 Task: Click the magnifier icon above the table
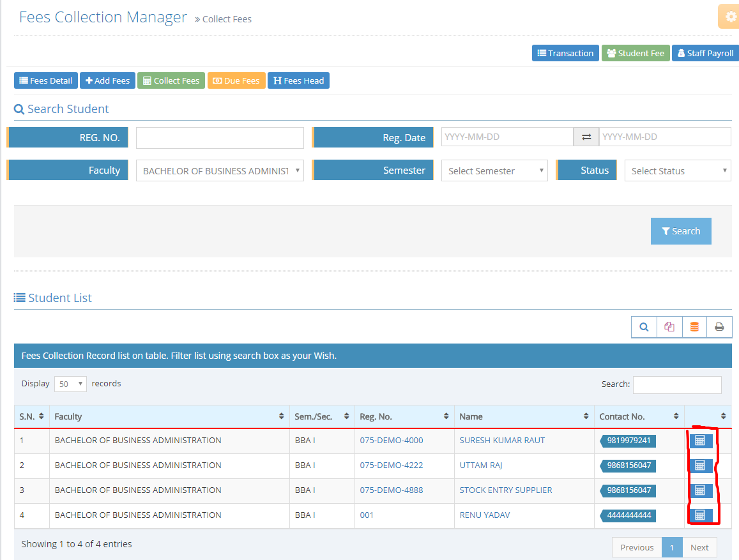coord(644,327)
